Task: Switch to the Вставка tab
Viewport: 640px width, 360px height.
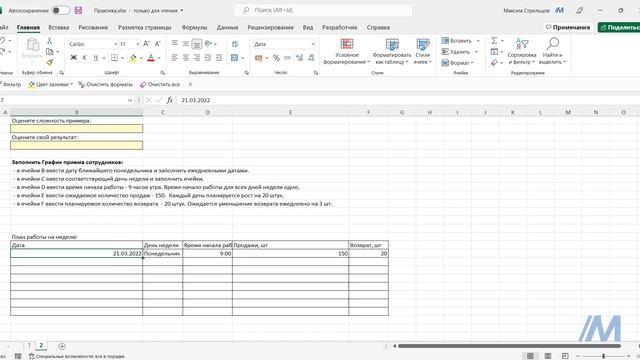Action: coord(58,27)
